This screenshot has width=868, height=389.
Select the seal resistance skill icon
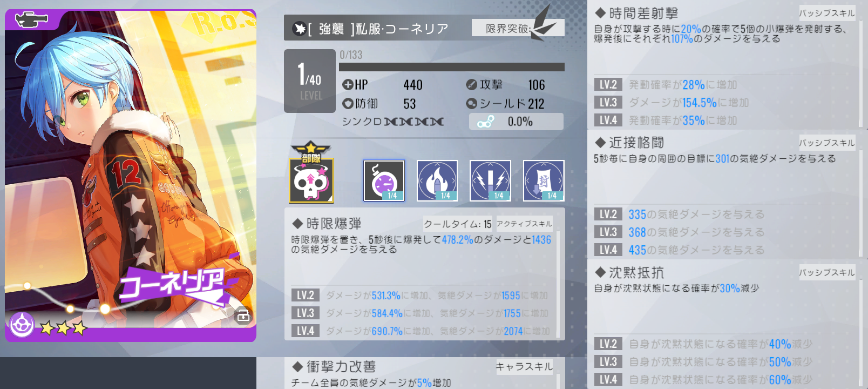[544, 180]
